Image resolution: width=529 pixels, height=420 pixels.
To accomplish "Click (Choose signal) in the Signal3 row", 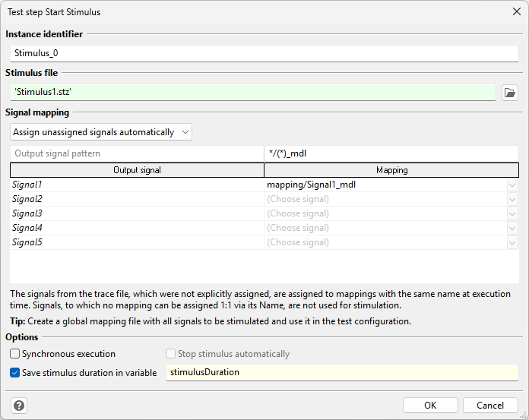I will tap(385, 213).
